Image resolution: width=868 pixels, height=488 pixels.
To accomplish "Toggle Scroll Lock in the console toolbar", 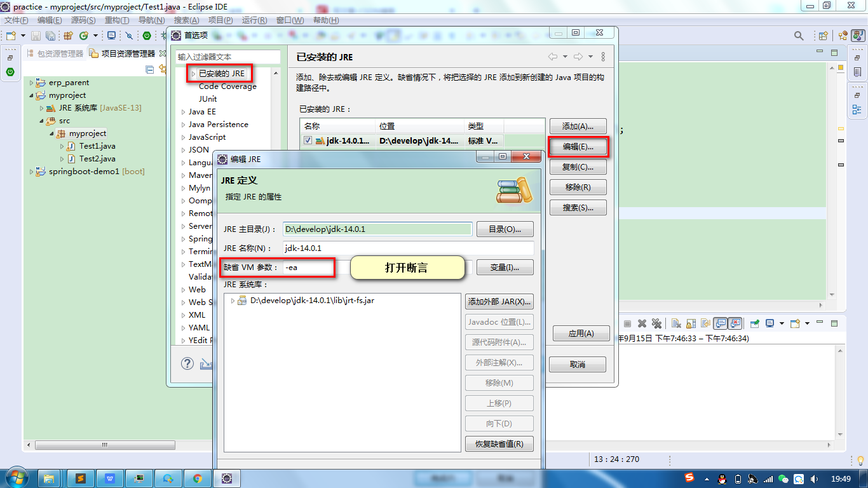I will [691, 323].
